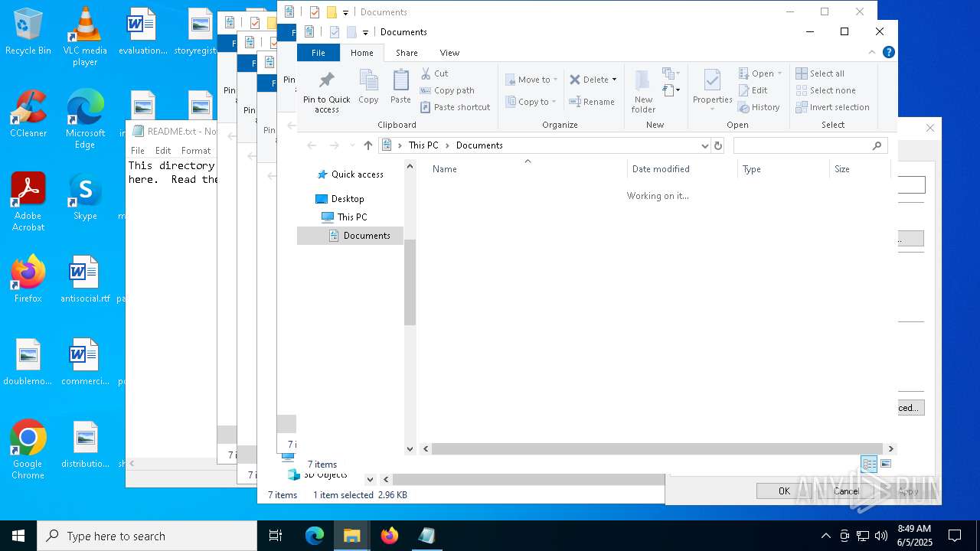Click History command in ribbon
980x551 pixels.
(759, 107)
